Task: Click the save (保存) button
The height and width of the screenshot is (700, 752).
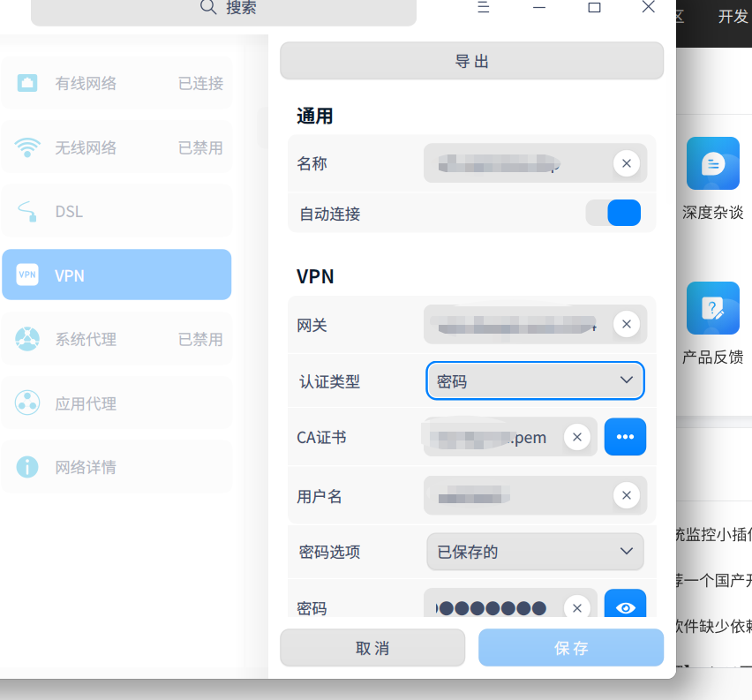Action: tap(571, 648)
